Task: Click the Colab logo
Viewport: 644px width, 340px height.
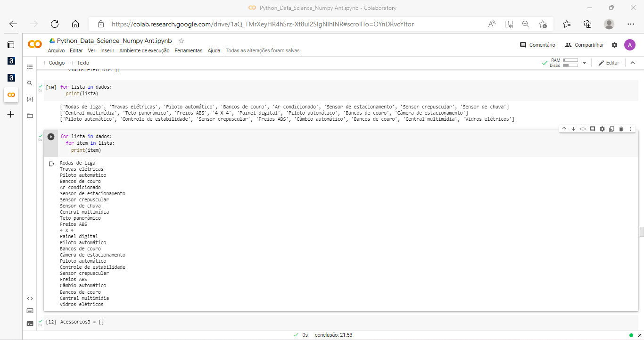Action: click(x=35, y=44)
